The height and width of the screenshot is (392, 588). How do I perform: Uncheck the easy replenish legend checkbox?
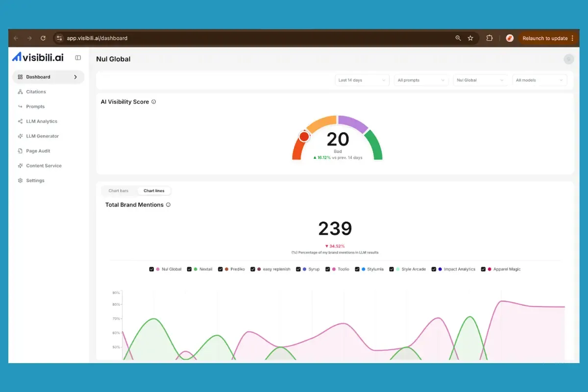click(253, 269)
